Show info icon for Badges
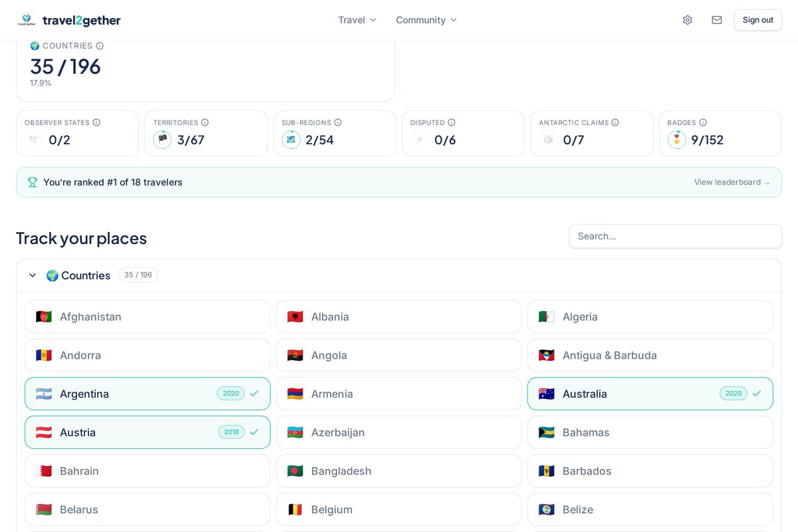This screenshot has width=798, height=532. tap(703, 122)
